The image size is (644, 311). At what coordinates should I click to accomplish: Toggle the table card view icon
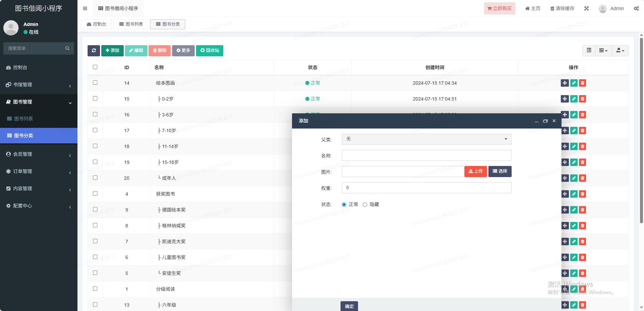tap(589, 51)
